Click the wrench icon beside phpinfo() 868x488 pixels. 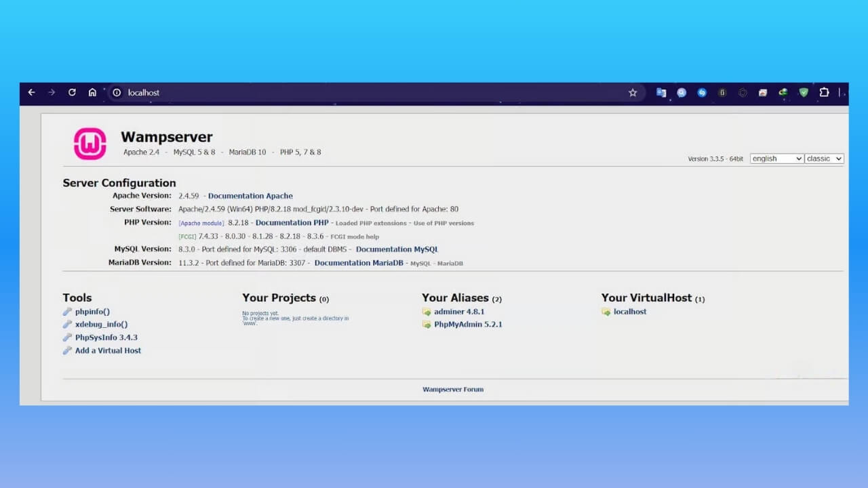tap(67, 312)
